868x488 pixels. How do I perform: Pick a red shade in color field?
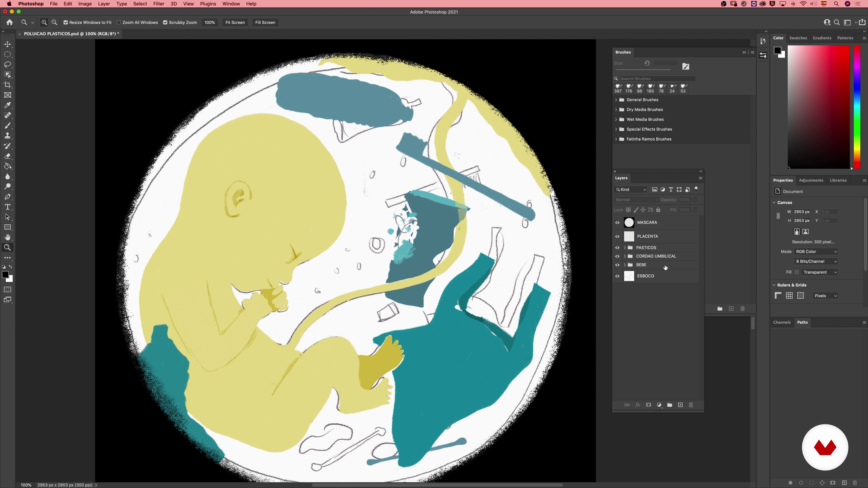tap(818, 107)
